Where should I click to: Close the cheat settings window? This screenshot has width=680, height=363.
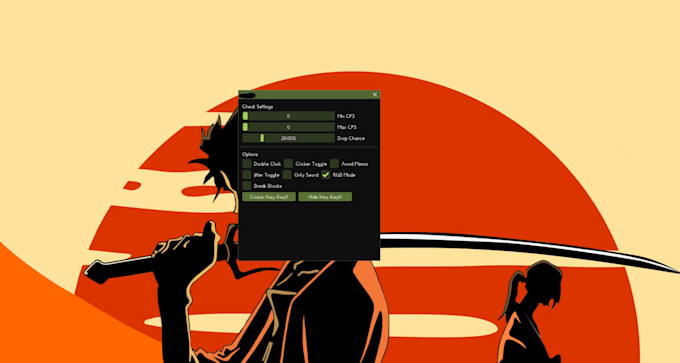(375, 95)
